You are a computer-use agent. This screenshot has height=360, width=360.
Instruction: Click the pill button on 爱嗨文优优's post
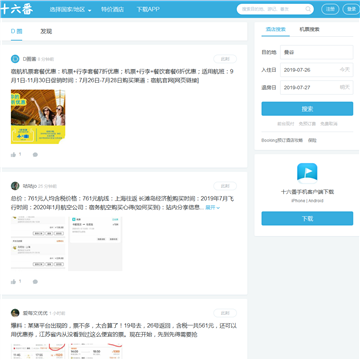pos(225,313)
